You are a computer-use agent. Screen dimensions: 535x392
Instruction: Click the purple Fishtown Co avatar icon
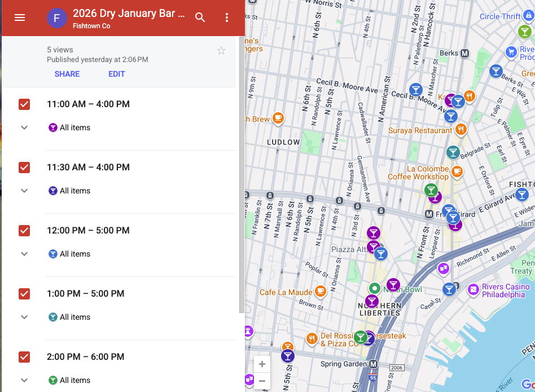[57, 17]
